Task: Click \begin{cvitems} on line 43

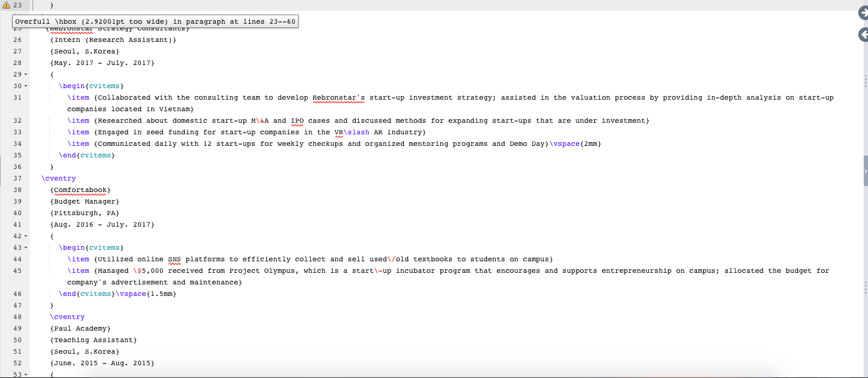Action: pos(91,248)
